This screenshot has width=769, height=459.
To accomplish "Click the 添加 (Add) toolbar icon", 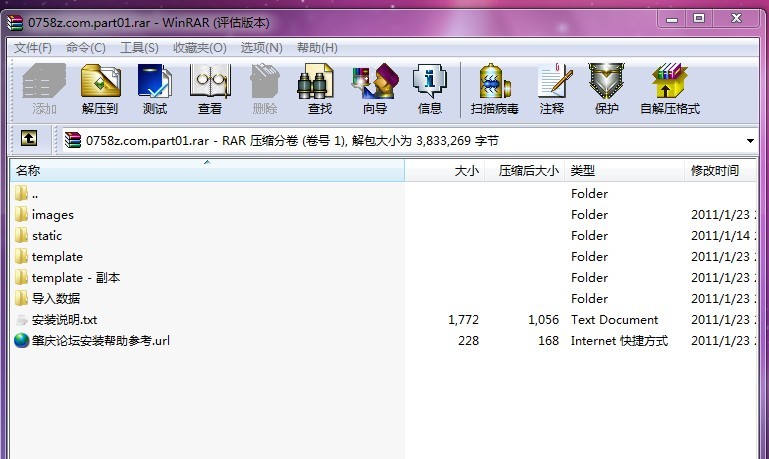I will point(44,89).
